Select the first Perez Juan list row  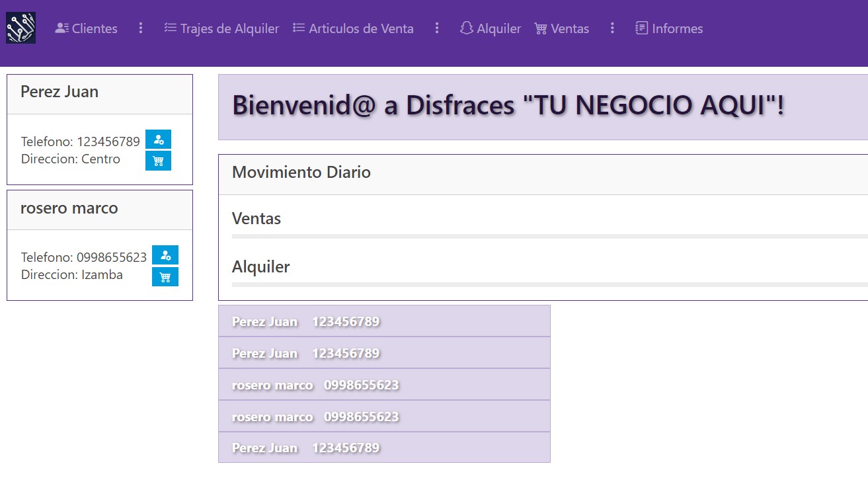(x=384, y=321)
